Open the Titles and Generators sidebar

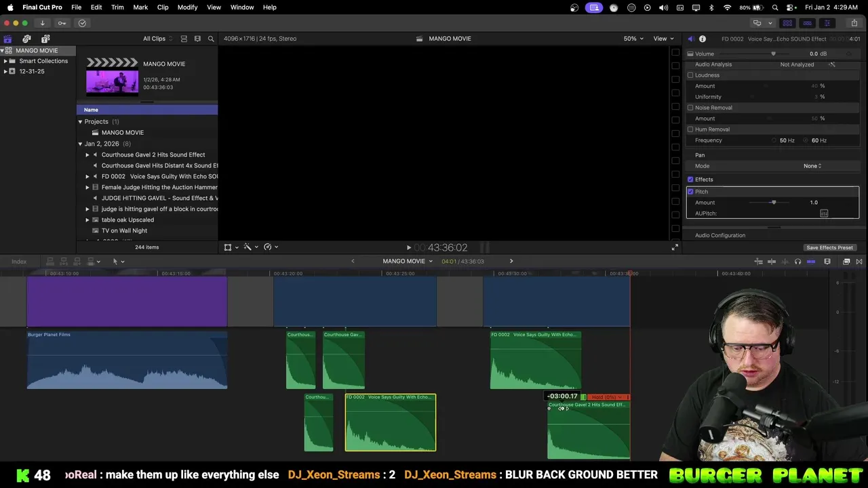(x=45, y=39)
